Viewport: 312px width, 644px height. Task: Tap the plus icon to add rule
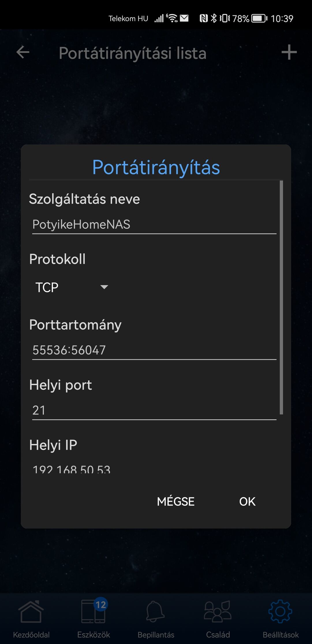click(289, 52)
